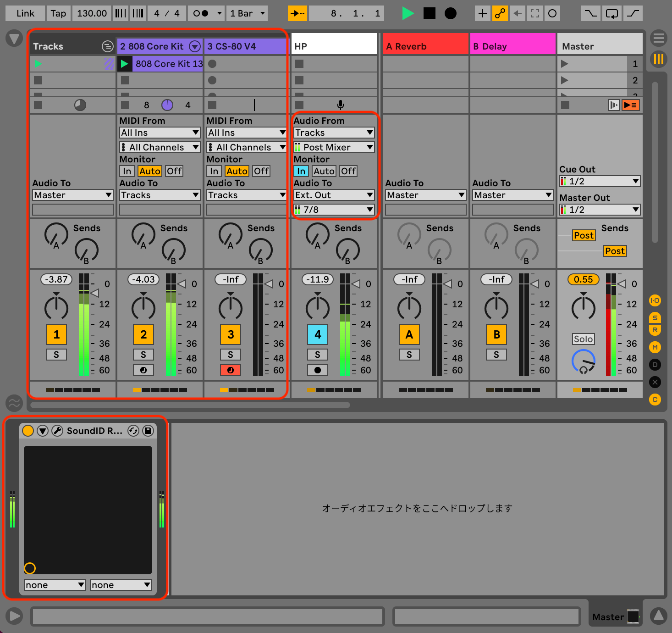The height and width of the screenshot is (633, 672).
Task: Toggle the Automation Arm button
Action: [x=500, y=13]
